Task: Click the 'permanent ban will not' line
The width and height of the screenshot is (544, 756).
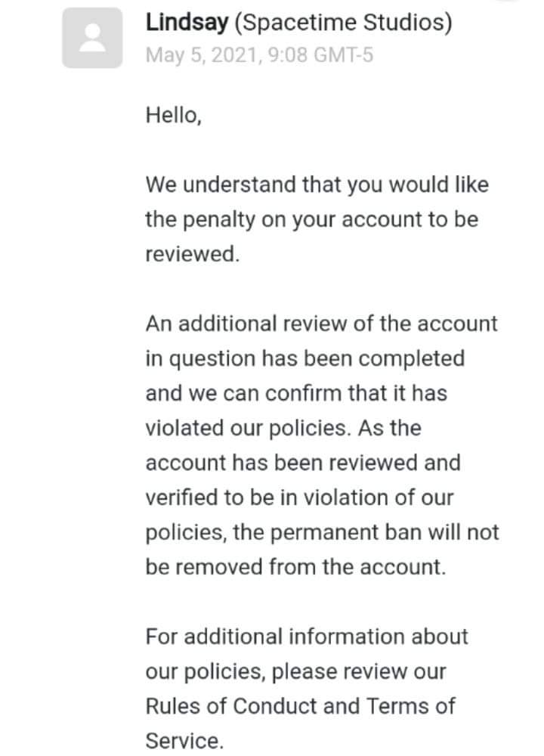Action: pos(322,533)
